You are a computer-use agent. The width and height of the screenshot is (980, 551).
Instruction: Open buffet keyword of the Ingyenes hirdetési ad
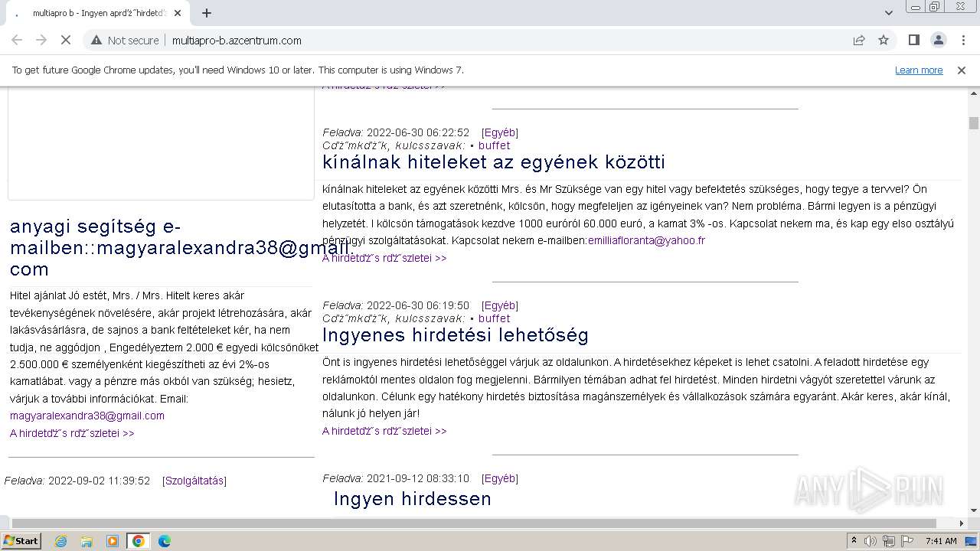tap(494, 318)
